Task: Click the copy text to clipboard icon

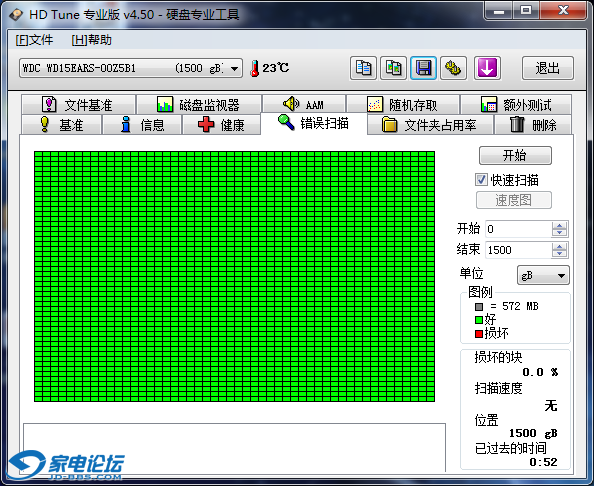Action: [x=363, y=68]
